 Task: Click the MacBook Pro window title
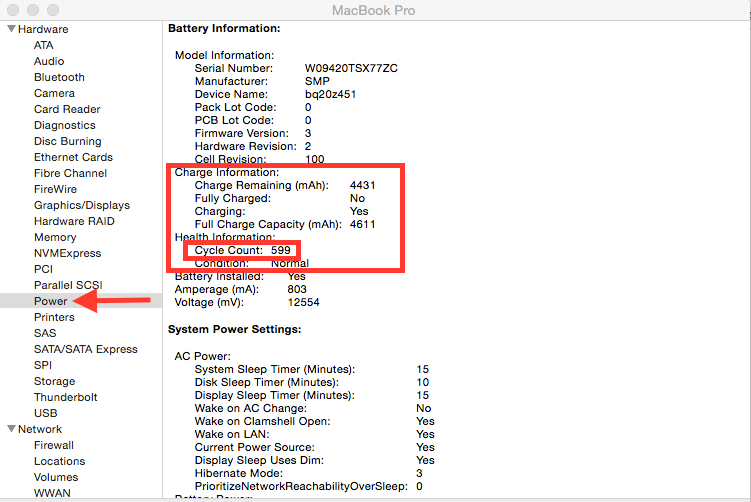click(374, 11)
